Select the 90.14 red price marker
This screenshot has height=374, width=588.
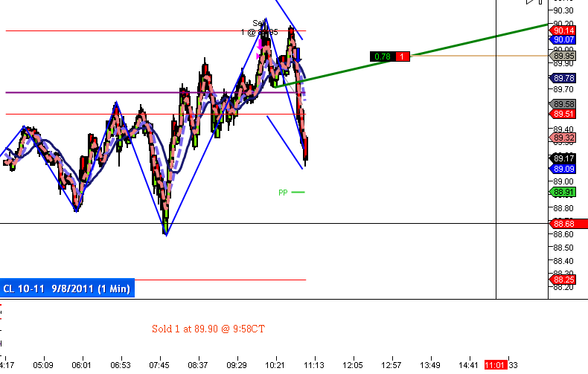click(563, 30)
